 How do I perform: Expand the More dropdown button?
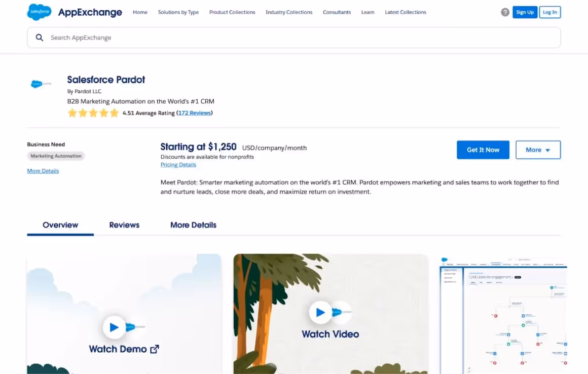coord(538,150)
